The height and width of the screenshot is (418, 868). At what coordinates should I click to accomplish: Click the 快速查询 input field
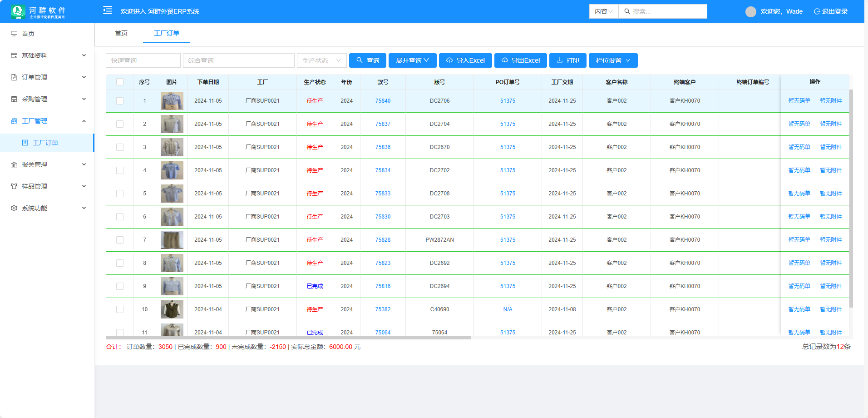[143, 60]
